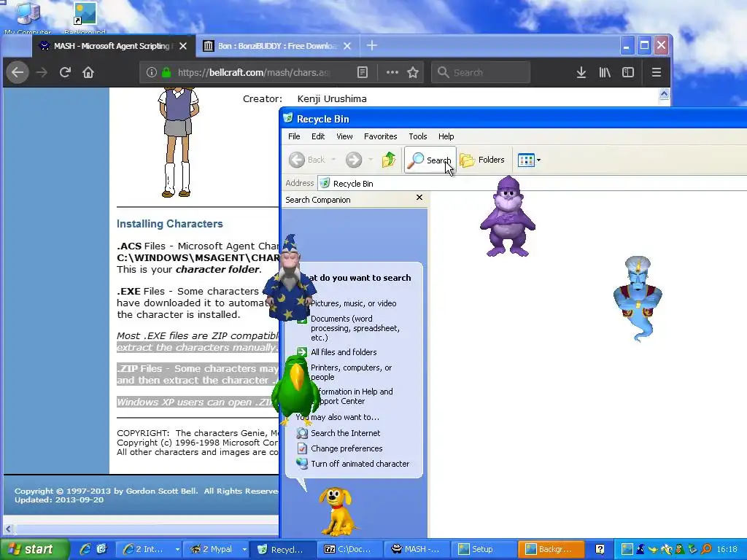Close the MASH Microsoft Agent Scripting tab
Screen dimensions: 747x560
point(183,46)
